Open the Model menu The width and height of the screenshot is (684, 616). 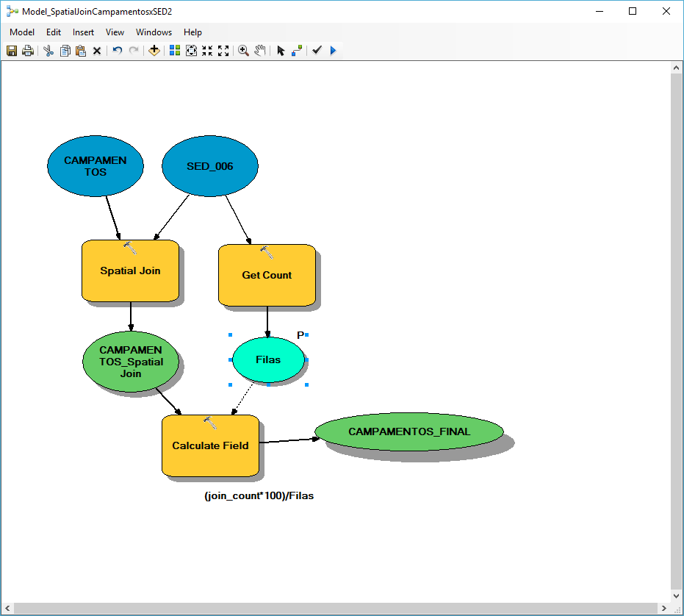[x=22, y=32]
